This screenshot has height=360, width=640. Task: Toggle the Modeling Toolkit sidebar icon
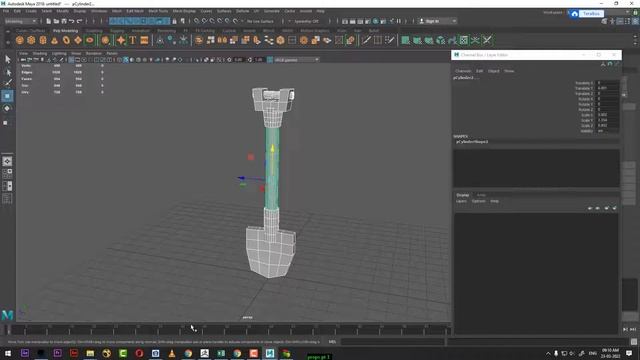(604, 21)
